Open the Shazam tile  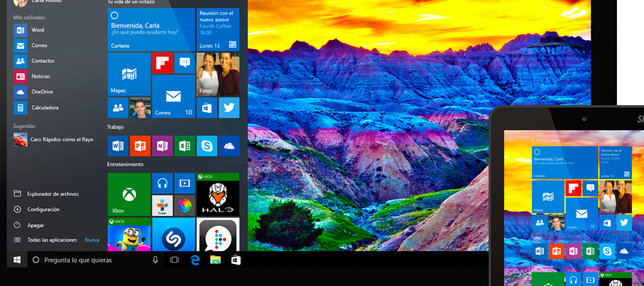[x=173, y=234]
